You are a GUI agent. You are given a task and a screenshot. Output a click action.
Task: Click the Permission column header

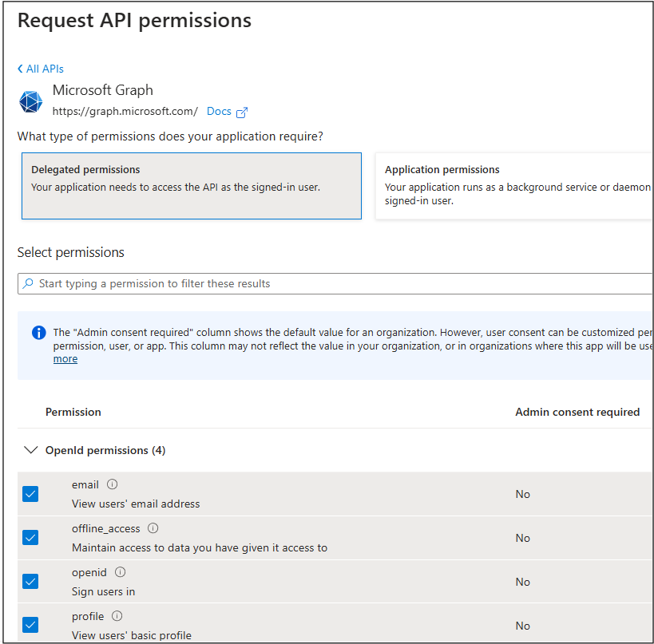73,412
